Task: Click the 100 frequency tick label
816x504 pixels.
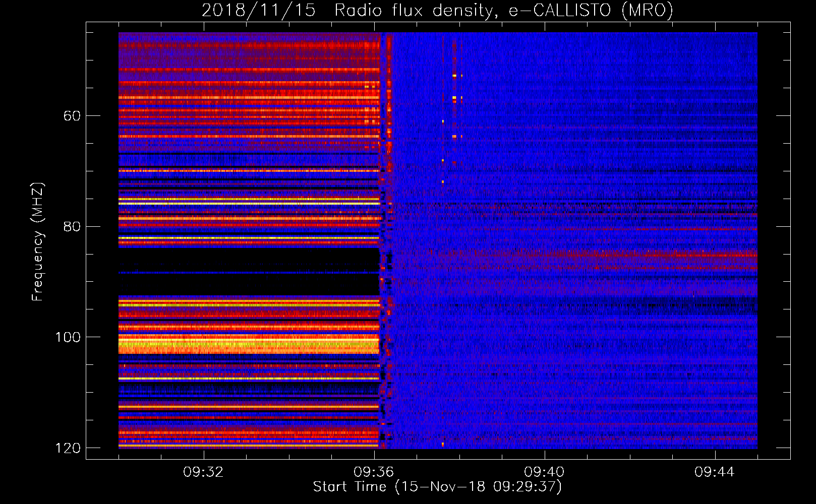Action: 68,337
